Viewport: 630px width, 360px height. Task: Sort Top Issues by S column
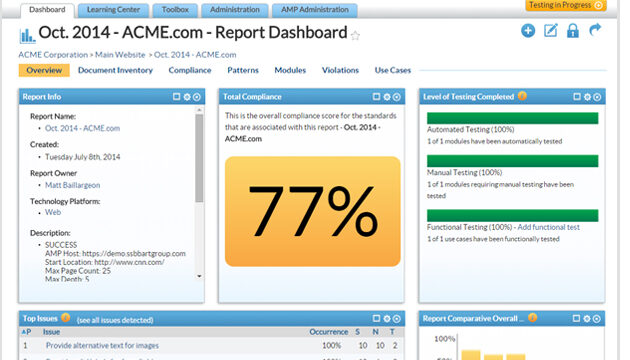pos(358,332)
